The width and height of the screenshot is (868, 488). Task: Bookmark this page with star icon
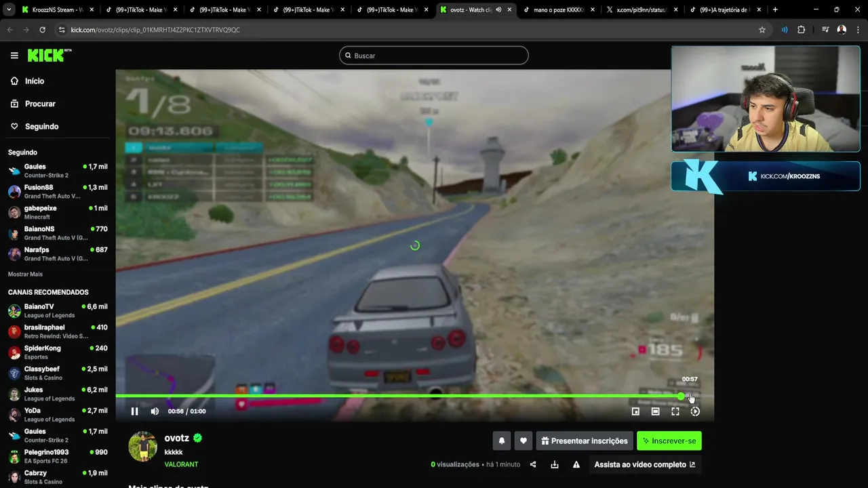coord(762,30)
